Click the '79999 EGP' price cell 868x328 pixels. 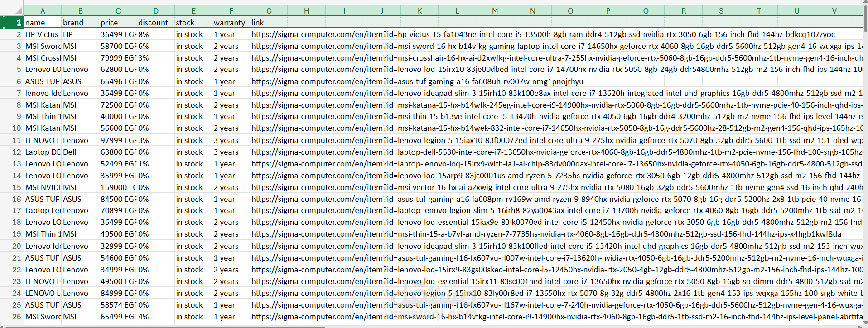click(118, 58)
